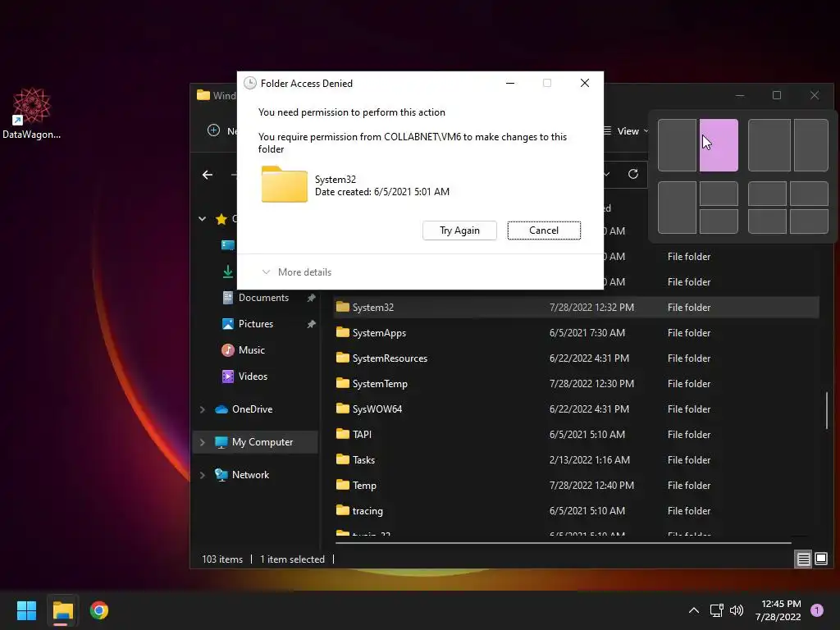Click the 103 items status text
This screenshot has height=630, width=840.
pos(222,559)
